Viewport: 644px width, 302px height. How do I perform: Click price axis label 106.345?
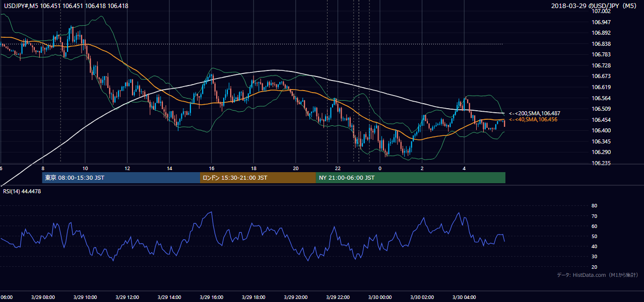click(601, 141)
